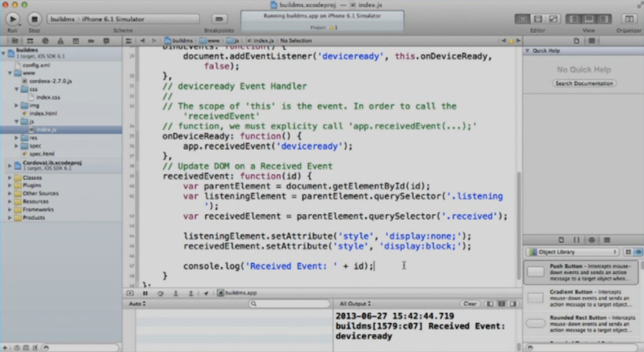Open the buildms scheme selector
This screenshot has width=644, height=352.
point(62,20)
